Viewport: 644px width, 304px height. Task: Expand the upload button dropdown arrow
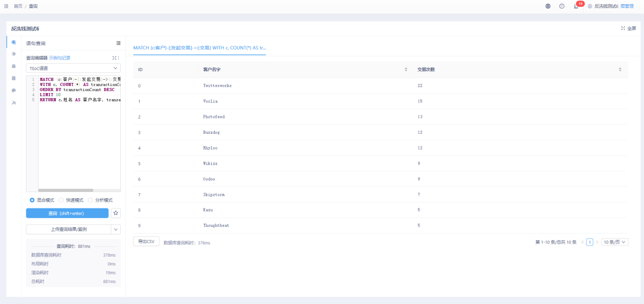116,229
